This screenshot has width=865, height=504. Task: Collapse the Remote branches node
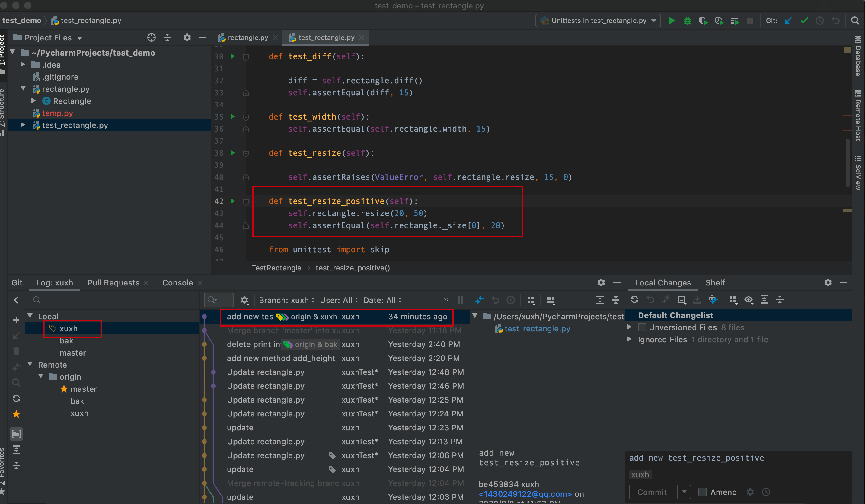pyautogui.click(x=30, y=364)
